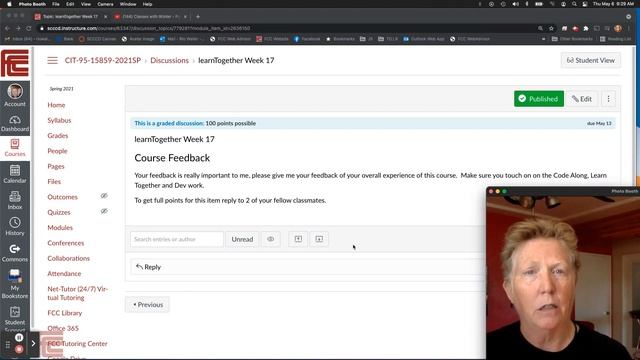Open Home in course navigation

56,105
